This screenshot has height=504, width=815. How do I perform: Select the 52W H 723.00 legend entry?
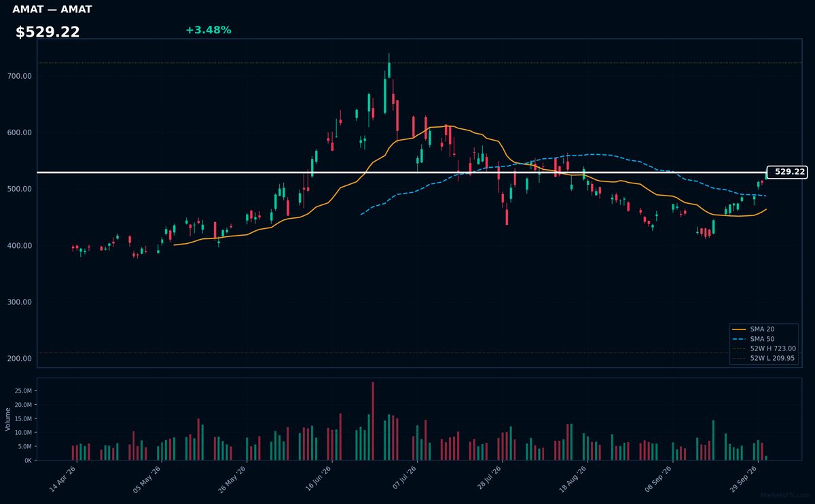763,348
